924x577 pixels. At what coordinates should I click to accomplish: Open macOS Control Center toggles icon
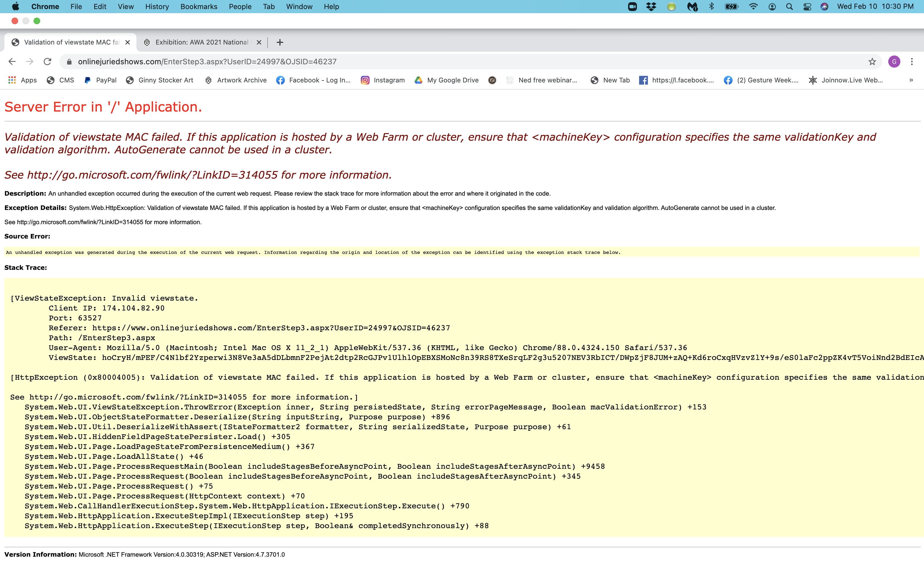click(807, 7)
